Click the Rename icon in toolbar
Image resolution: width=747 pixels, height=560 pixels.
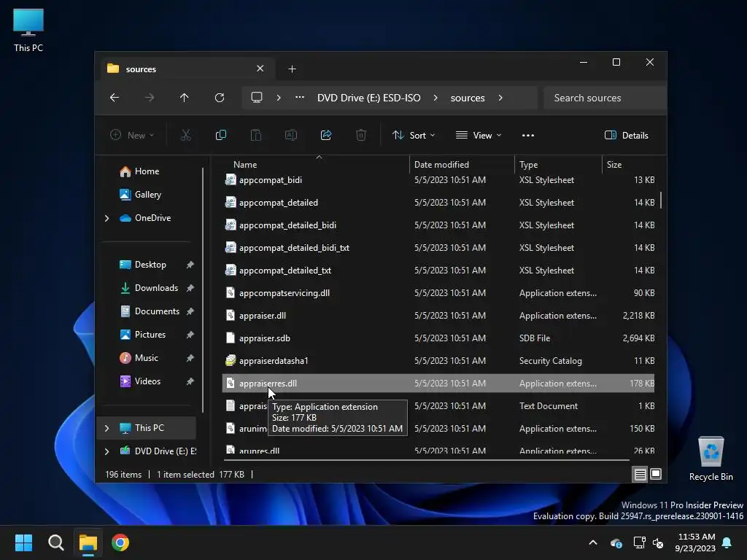pyautogui.click(x=290, y=135)
